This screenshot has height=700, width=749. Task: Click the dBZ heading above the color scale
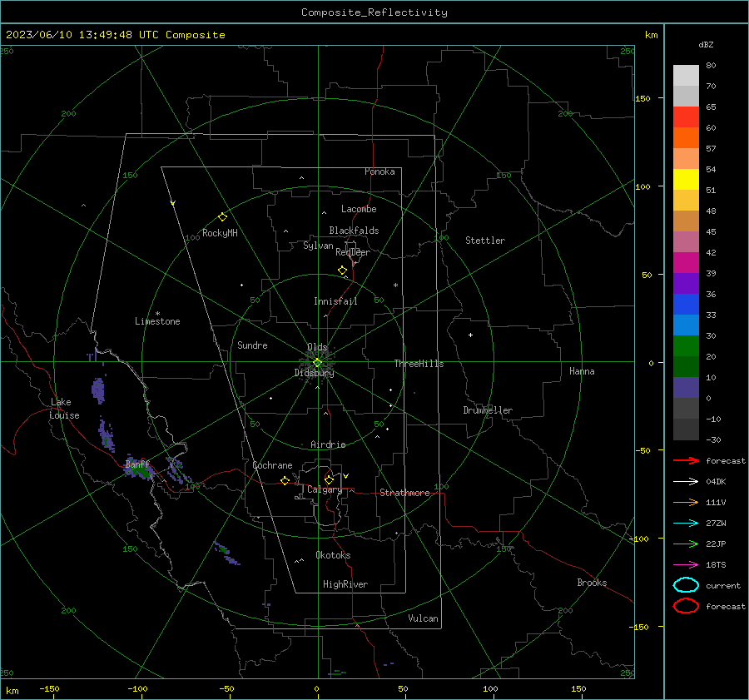(706, 44)
